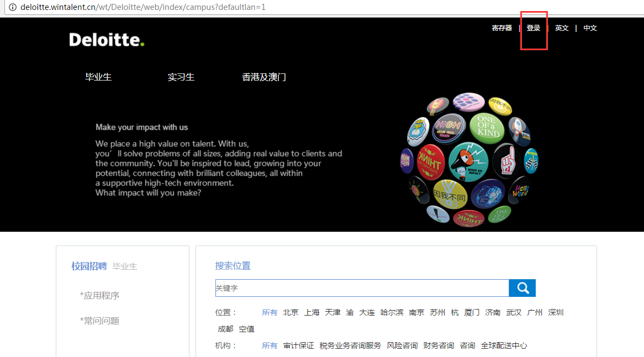Filter by 税务业务咨询服务 function
This screenshot has height=357, width=644.
coord(350,345)
